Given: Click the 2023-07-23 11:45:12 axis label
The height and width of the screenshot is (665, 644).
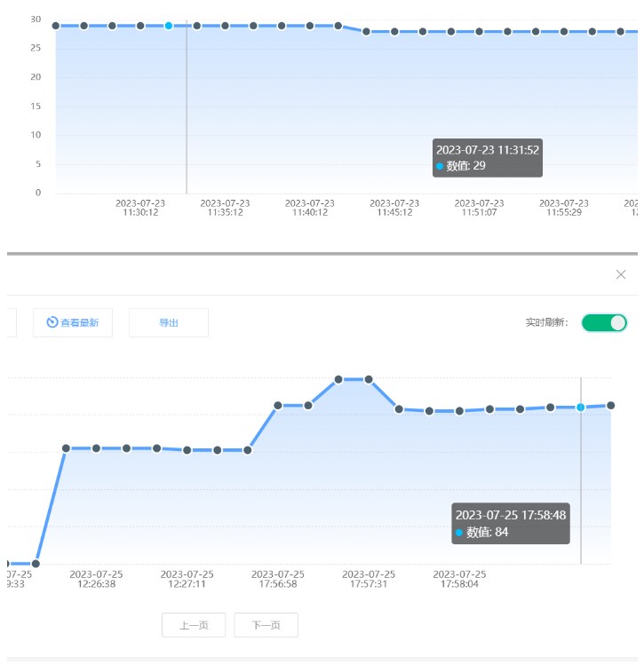Looking at the screenshot, I should point(394,208).
